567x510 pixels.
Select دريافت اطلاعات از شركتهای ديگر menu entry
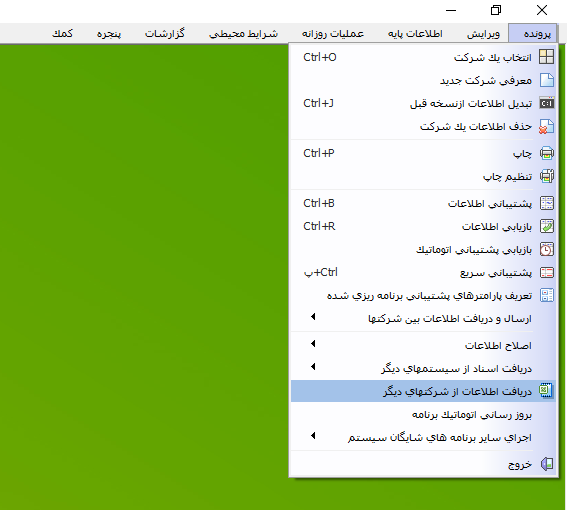(423, 391)
